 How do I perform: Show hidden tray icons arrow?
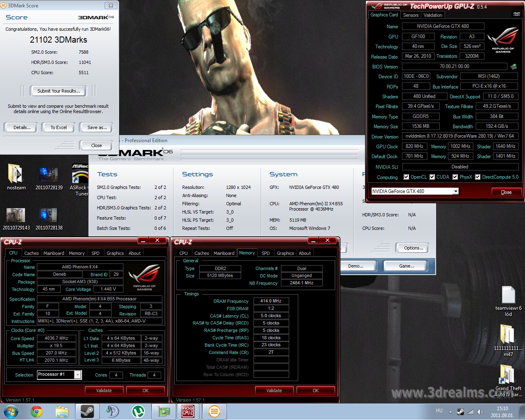click(450, 412)
